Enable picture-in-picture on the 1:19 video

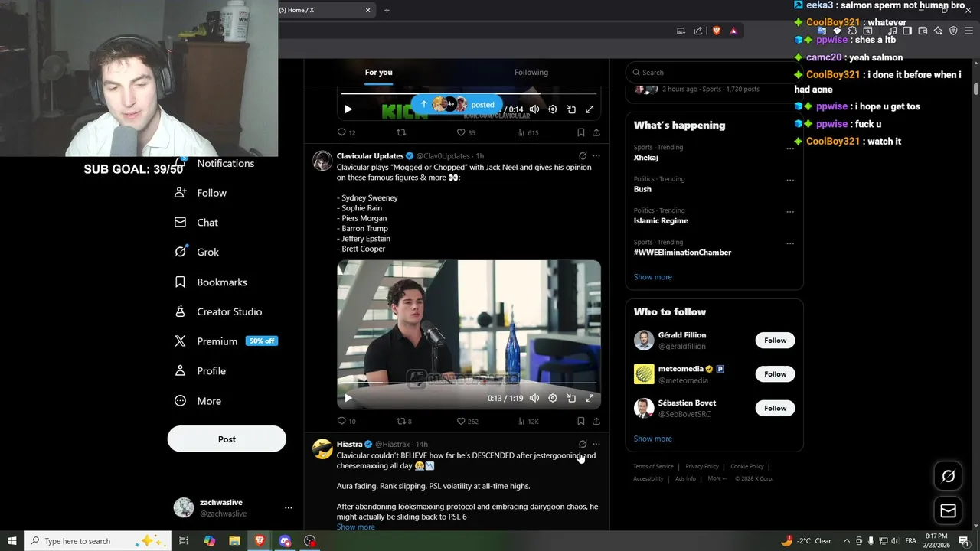pyautogui.click(x=571, y=398)
